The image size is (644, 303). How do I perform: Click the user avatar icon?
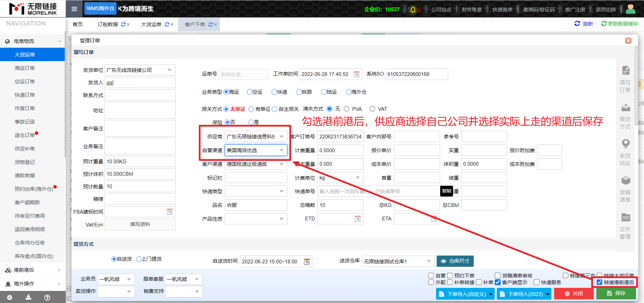pos(630,9)
